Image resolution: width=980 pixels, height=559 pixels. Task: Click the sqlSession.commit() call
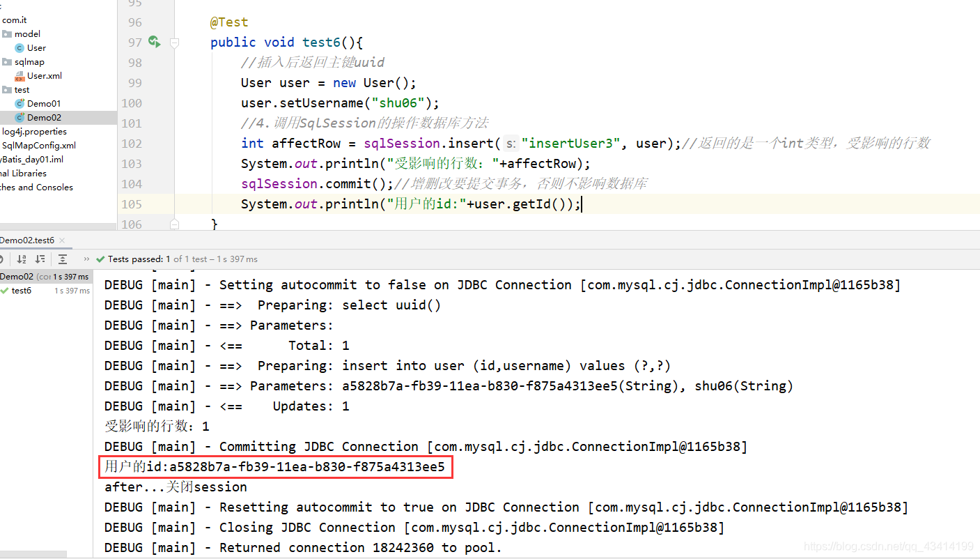tap(317, 184)
